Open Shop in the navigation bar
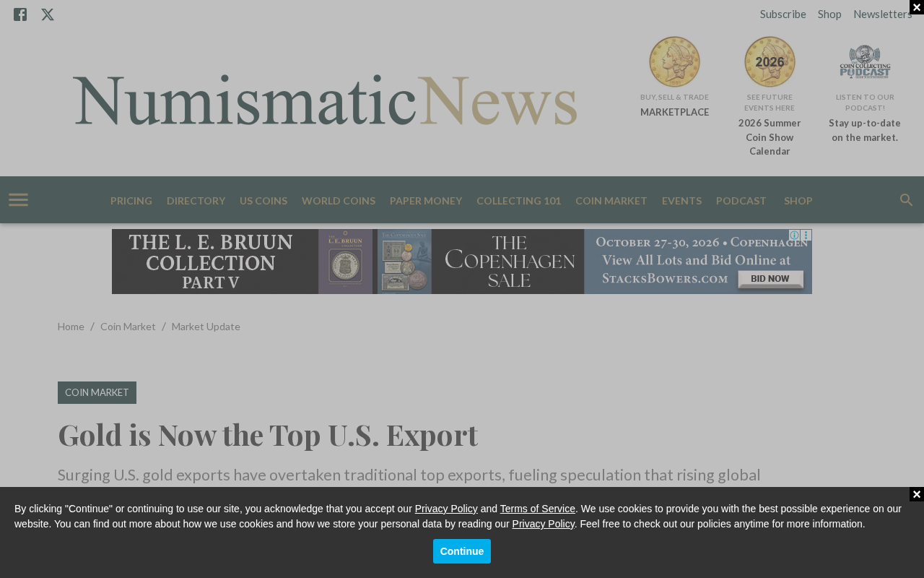Image resolution: width=924 pixels, height=578 pixels. (x=798, y=201)
